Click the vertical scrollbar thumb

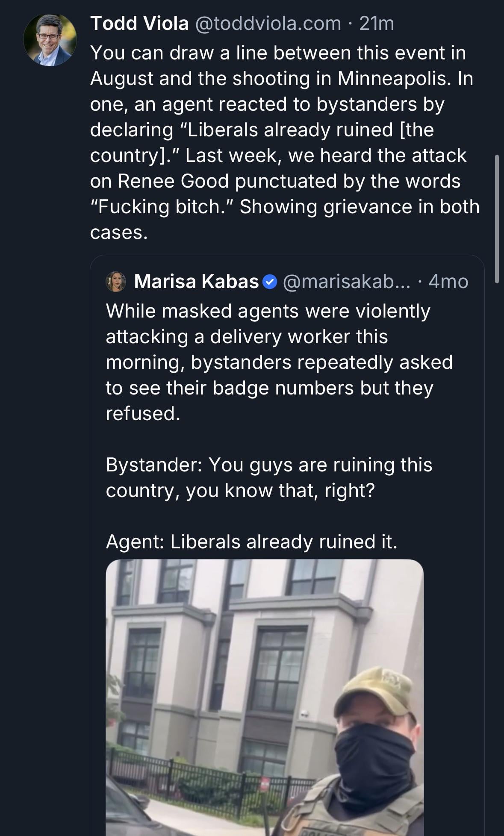pyautogui.click(x=496, y=219)
